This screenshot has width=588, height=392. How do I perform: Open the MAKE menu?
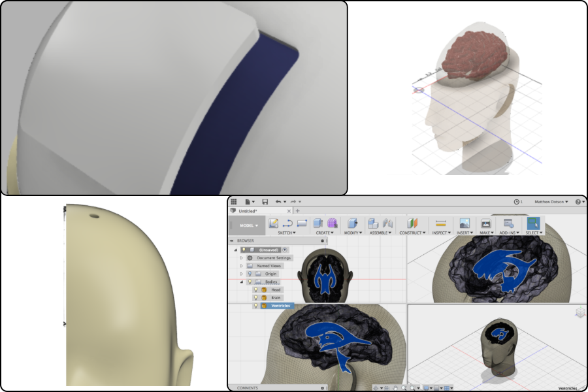pos(486,233)
